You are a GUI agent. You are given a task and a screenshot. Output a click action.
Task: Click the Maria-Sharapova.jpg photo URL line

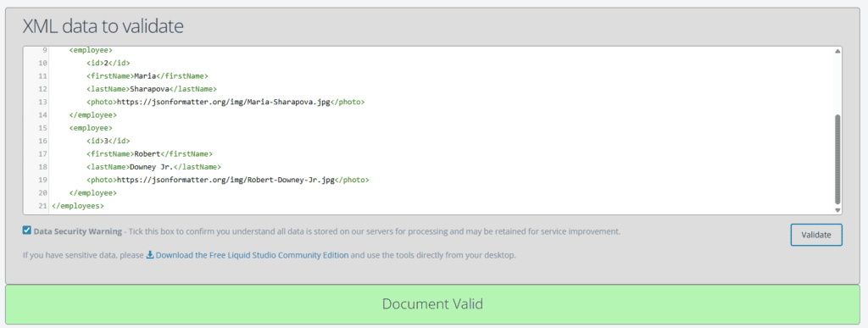[x=225, y=103]
